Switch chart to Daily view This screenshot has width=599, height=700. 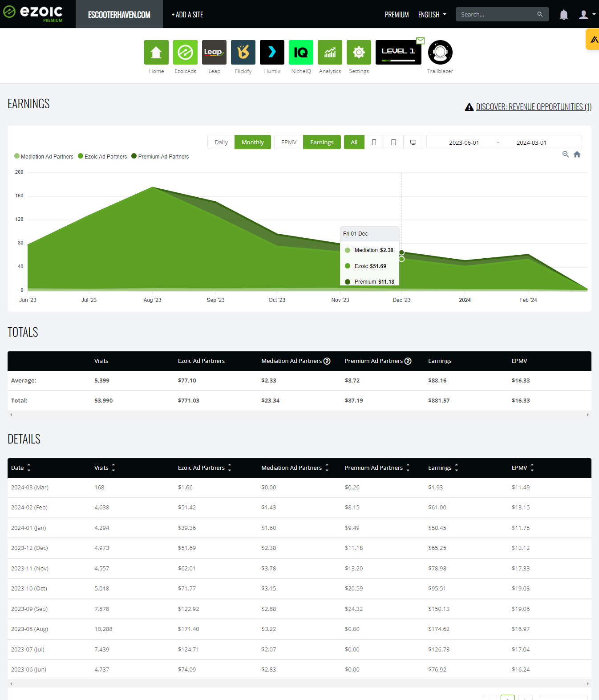point(221,142)
